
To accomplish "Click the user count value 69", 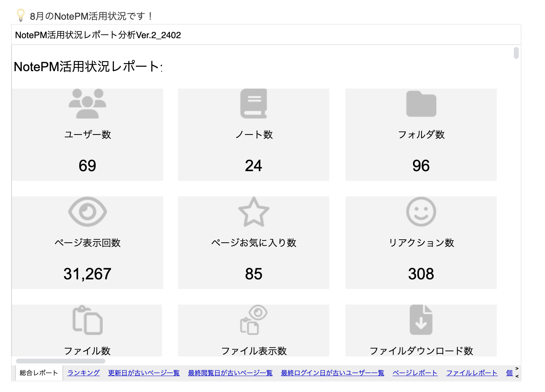I will coord(87,166).
